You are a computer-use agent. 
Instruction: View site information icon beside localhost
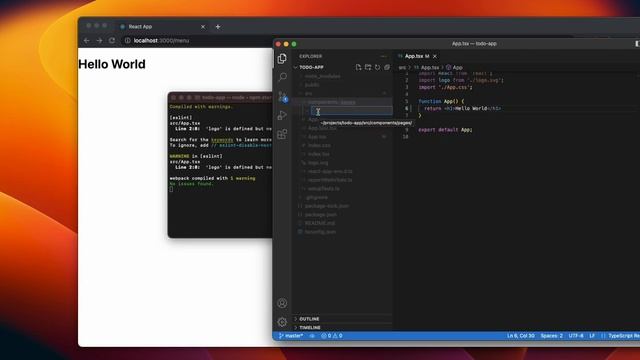(127, 40)
